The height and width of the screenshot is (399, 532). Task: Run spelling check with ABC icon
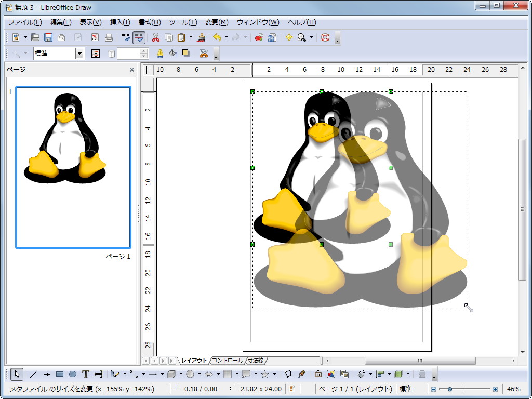(x=126, y=37)
